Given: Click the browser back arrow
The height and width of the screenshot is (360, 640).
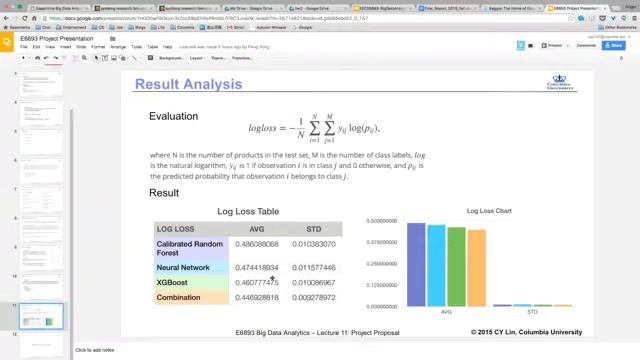Looking at the screenshot, I should point(6,18).
